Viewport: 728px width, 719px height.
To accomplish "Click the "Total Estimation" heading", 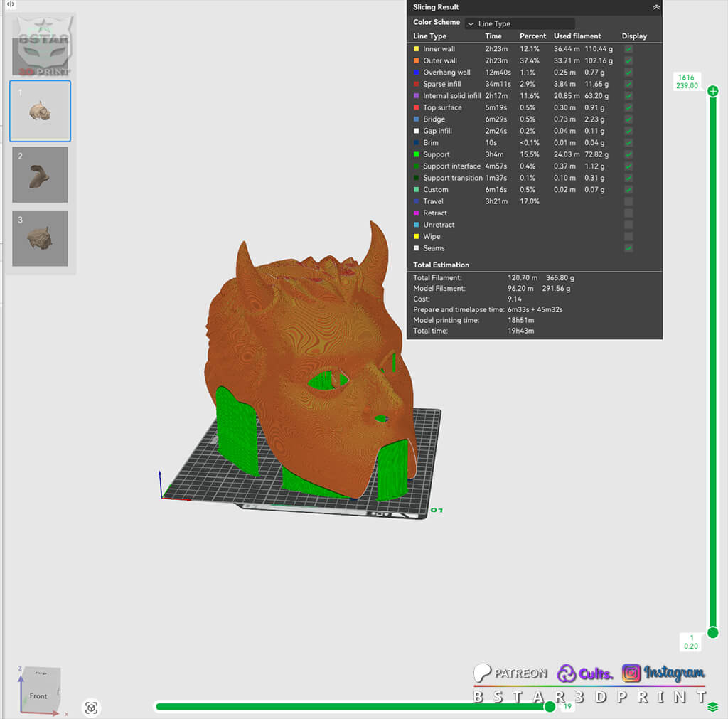I will coord(441,265).
